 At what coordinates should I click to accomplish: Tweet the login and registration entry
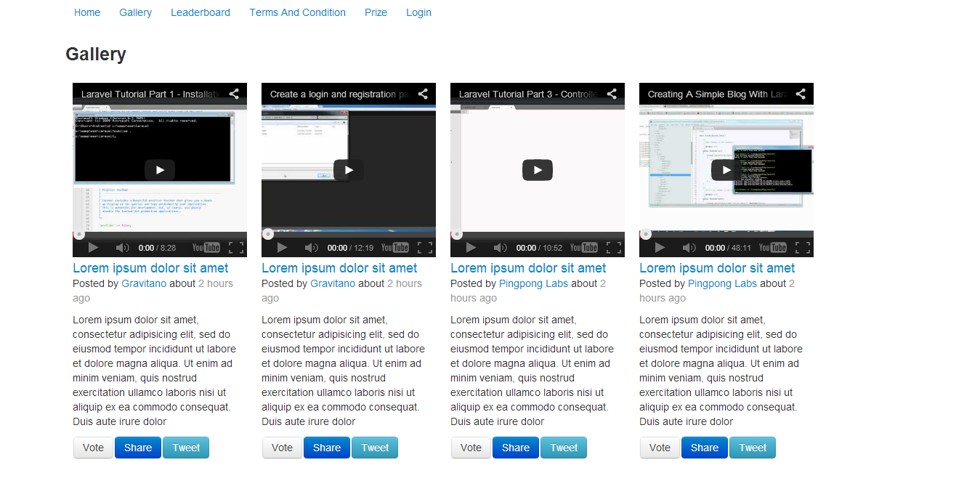375,448
